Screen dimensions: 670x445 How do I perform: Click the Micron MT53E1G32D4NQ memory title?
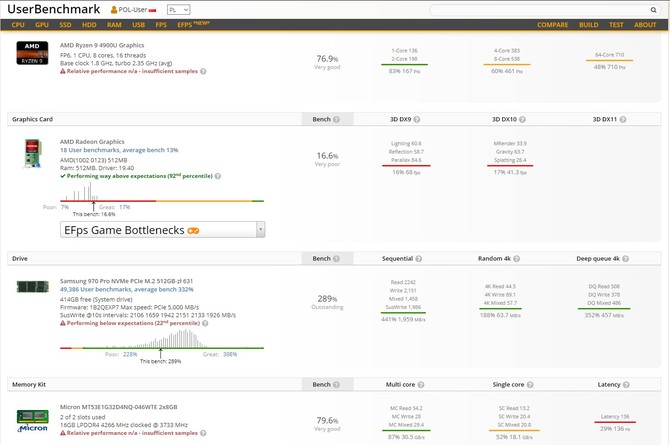118,407
